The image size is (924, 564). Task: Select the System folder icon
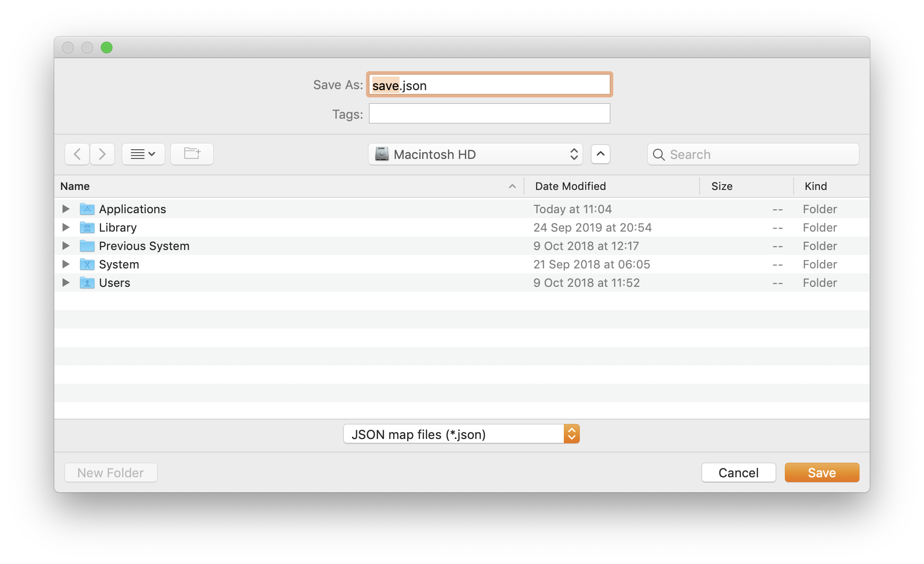87,264
